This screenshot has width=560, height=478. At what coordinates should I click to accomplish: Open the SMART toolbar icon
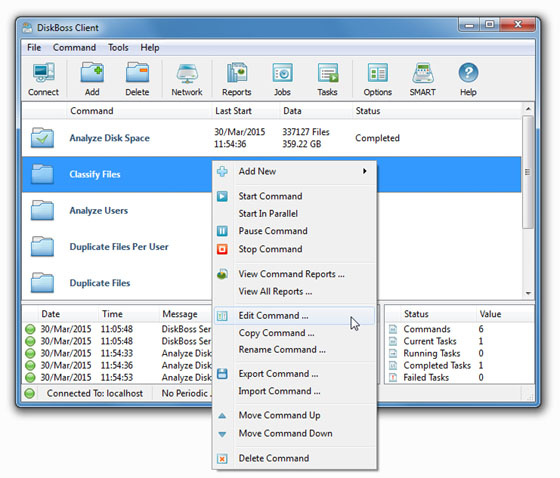point(422,80)
